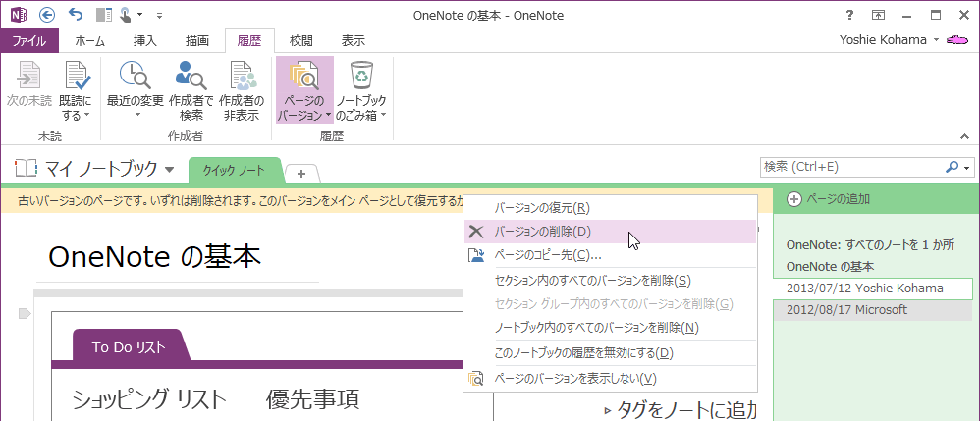Open the search scope dropdown arrow
980x421 pixels.
tap(967, 168)
